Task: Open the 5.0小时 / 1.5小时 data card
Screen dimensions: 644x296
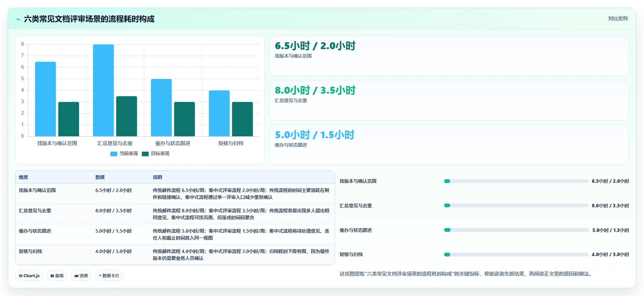Action: coord(449,145)
